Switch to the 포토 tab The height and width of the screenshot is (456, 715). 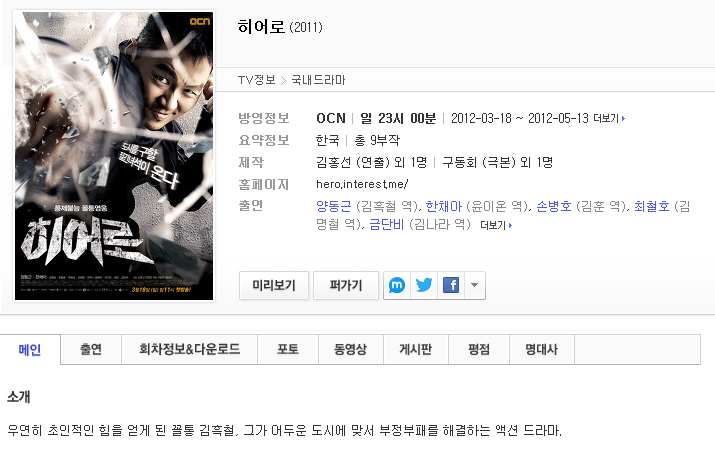[x=288, y=349]
